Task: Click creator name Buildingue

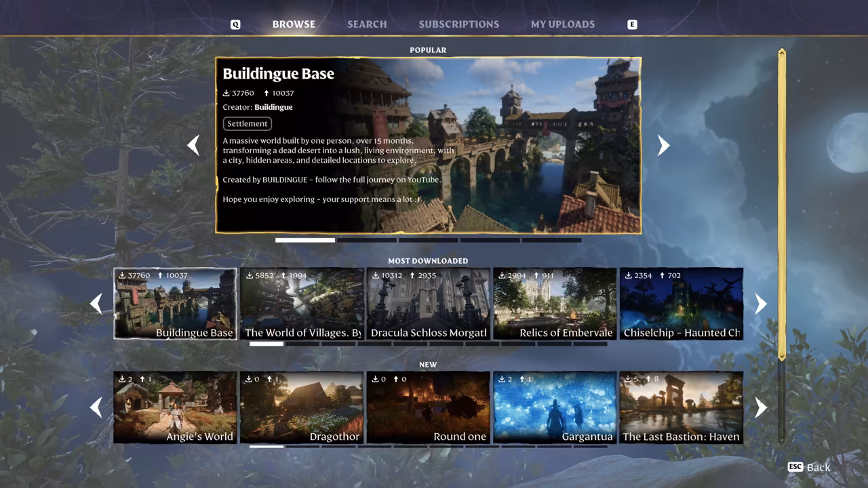Action: coord(273,107)
